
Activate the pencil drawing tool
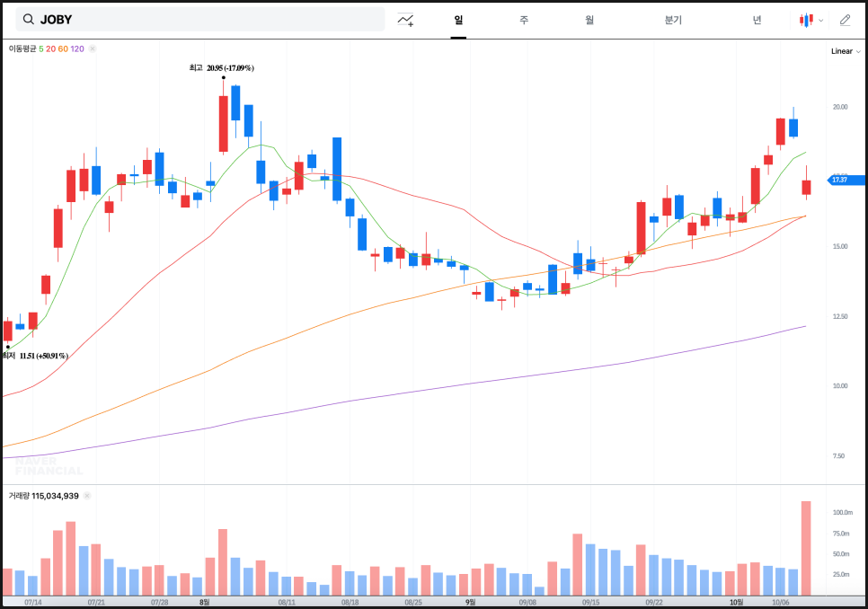(845, 20)
